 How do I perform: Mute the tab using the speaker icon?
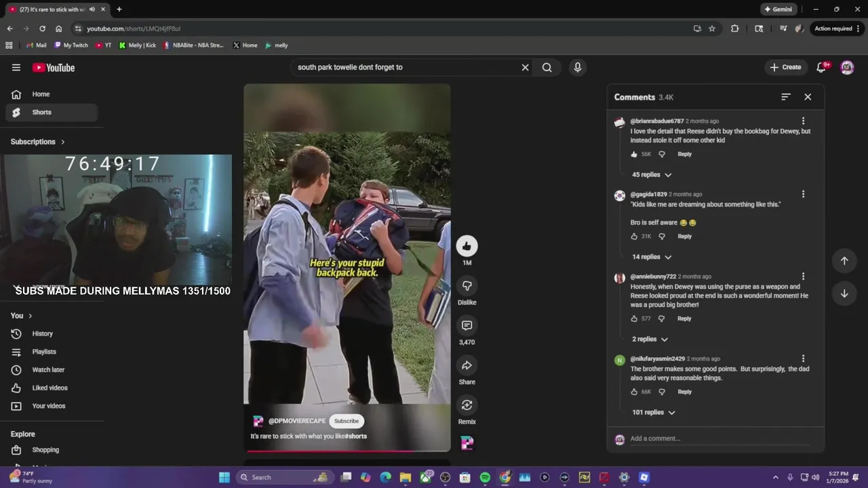click(x=92, y=9)
